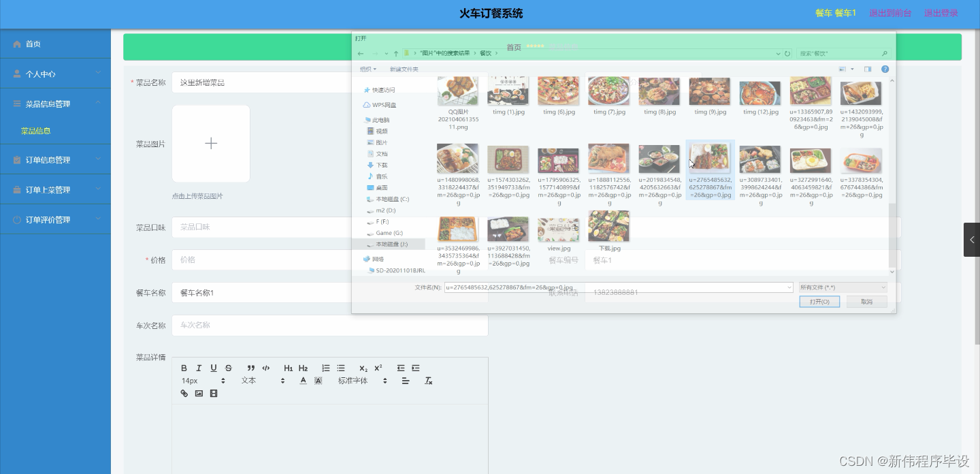This screenshot has width=980, height=474.
Task: Select the view.jpg file
Action: click(x=559, y=235)
